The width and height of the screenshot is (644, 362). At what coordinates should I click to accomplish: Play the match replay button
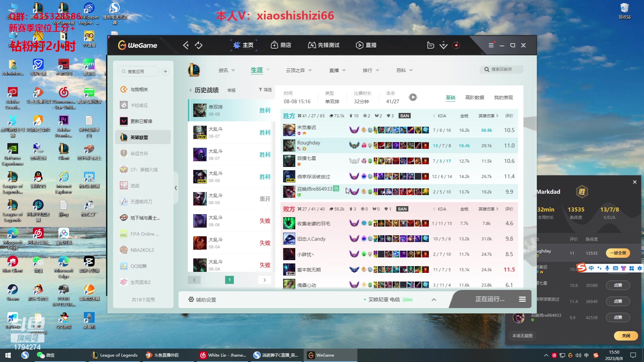413,97
